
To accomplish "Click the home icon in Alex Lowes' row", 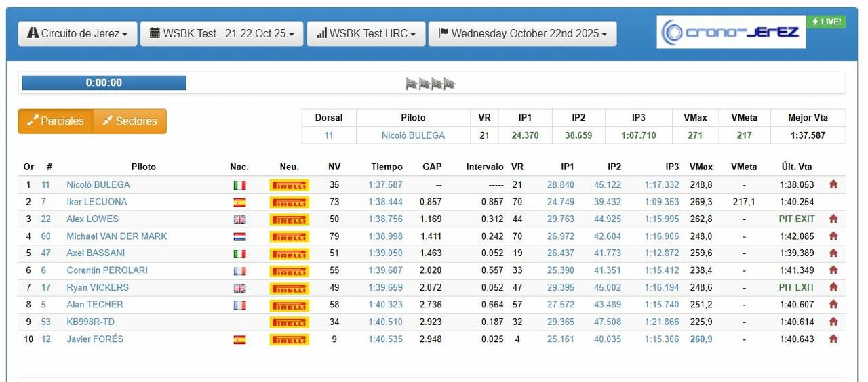I will click(833, 219).
